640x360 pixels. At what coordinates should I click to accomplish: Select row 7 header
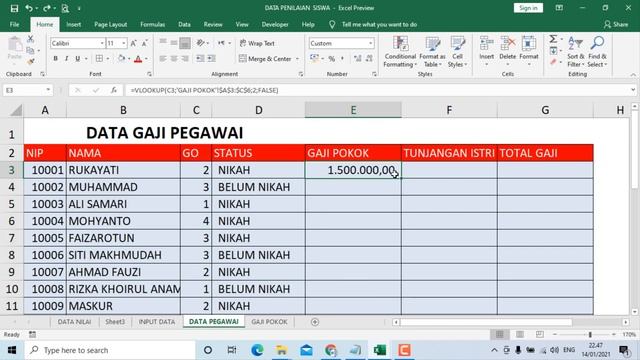click(x=11, y=238)
